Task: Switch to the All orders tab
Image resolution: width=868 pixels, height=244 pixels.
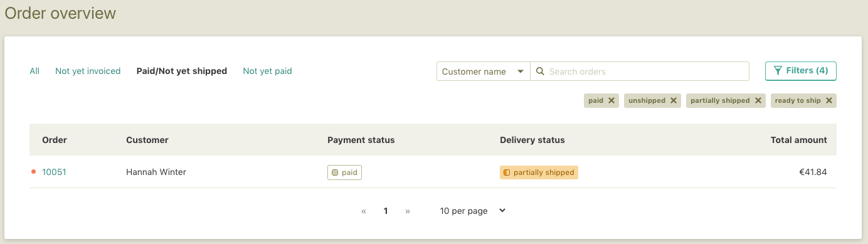Action: pyautogui.click(x=34, y=71)
